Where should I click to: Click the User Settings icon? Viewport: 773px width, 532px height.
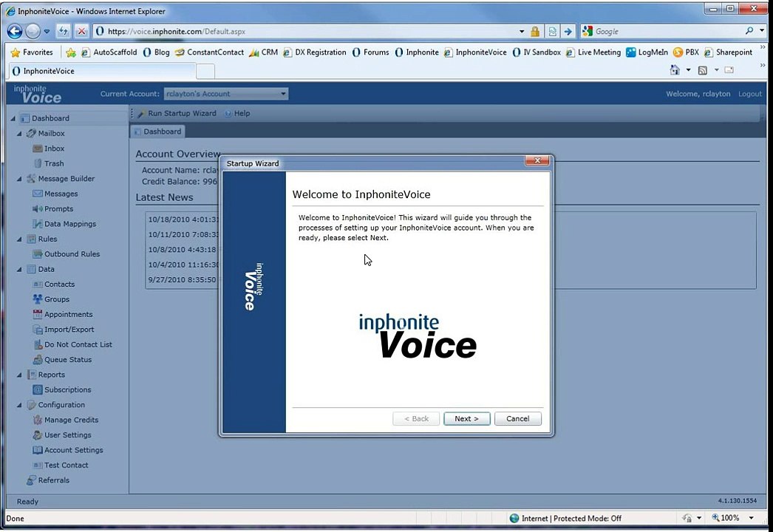(38, 435)
